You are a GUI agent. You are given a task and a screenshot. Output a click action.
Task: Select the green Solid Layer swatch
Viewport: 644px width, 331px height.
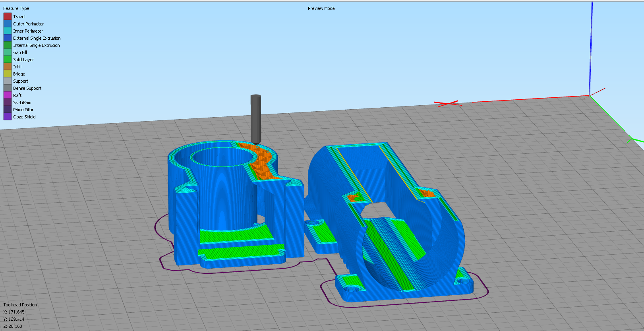coord(8,59)
